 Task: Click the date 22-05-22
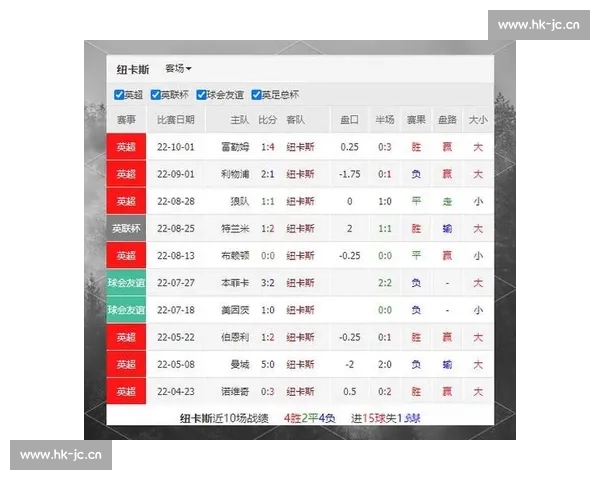(x=176, y=337)
